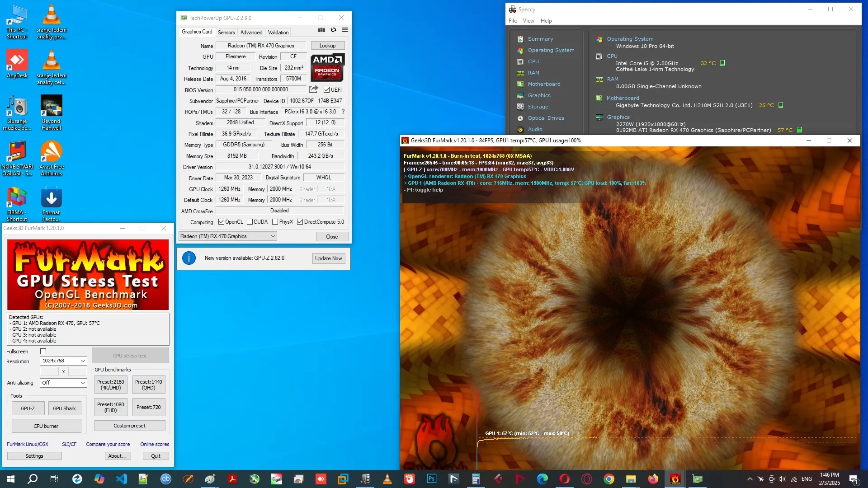
Task: Select Operating System in Speccy sidebar
Action: tap(551, 50)
